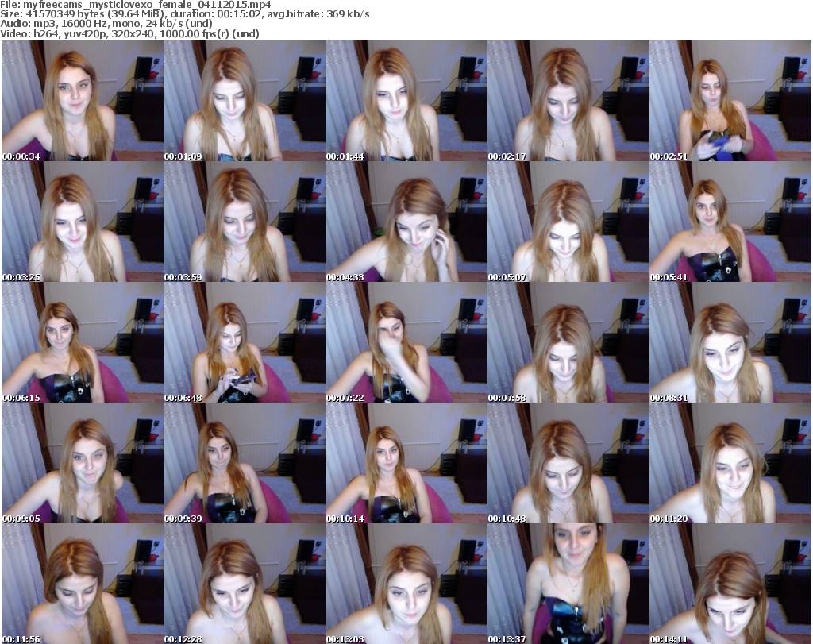Pick the frame at 00:05:41
Screen dimensions: 813x644
pos(730,222)
